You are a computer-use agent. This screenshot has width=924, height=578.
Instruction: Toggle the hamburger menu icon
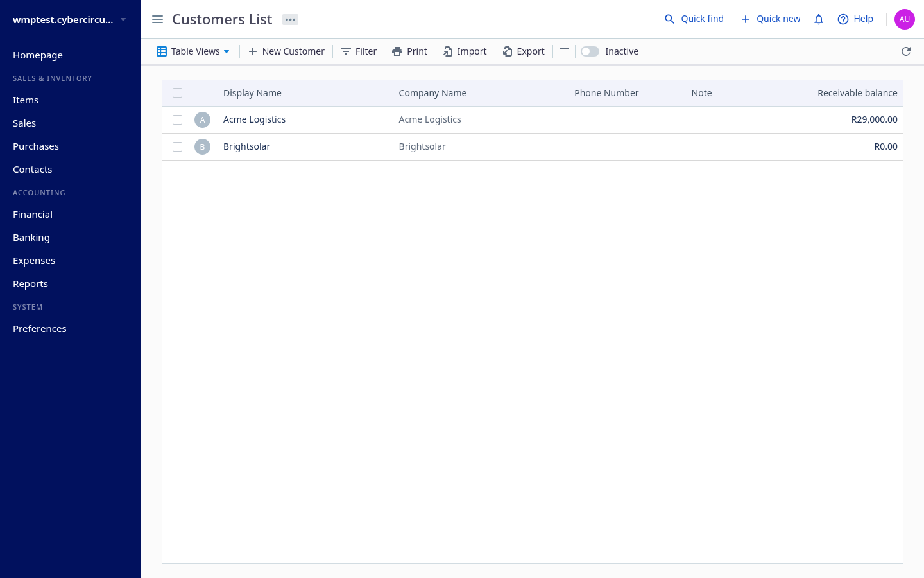coord(157,19)
